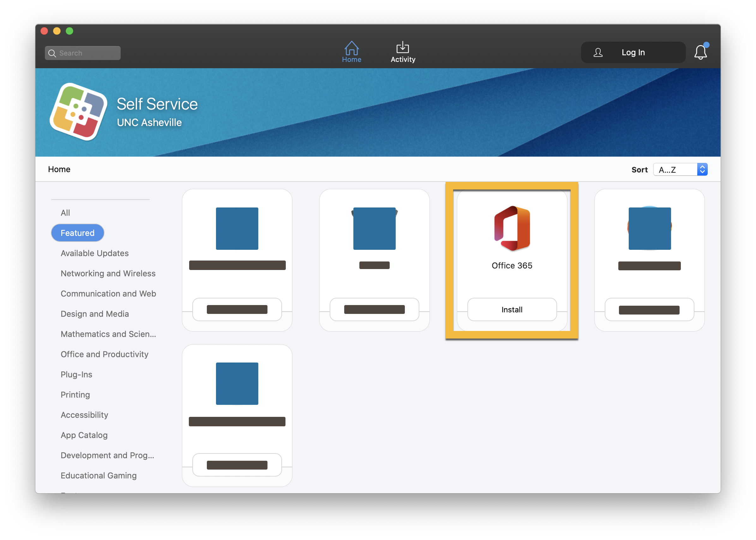Open the App Catalog category
The height and width of the screenshot is (540, 756).
(x=84, y=435)
